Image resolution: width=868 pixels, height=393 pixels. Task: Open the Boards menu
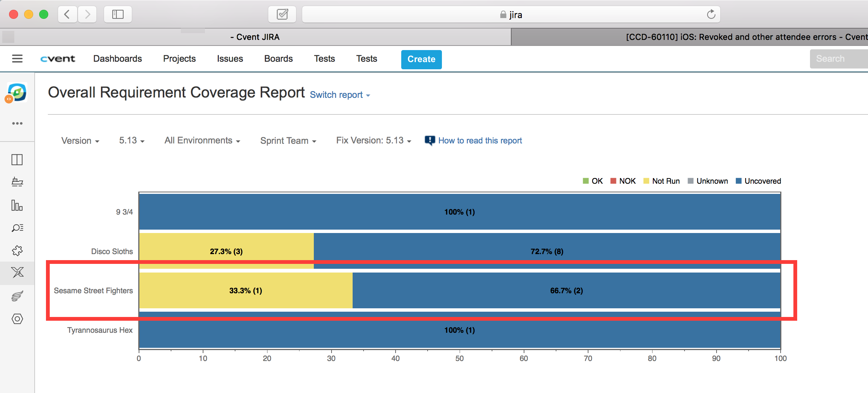pos(278,59)
